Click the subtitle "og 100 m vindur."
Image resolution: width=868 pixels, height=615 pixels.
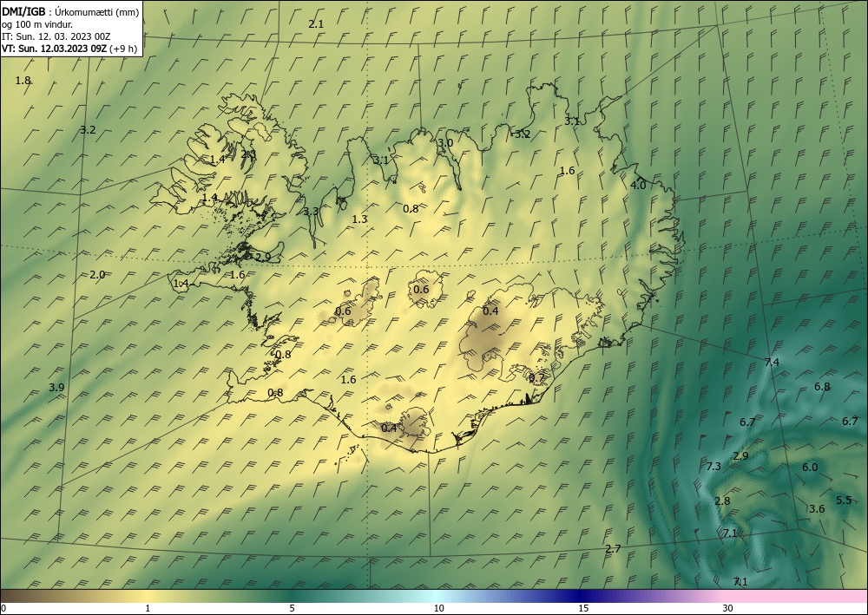36,24
